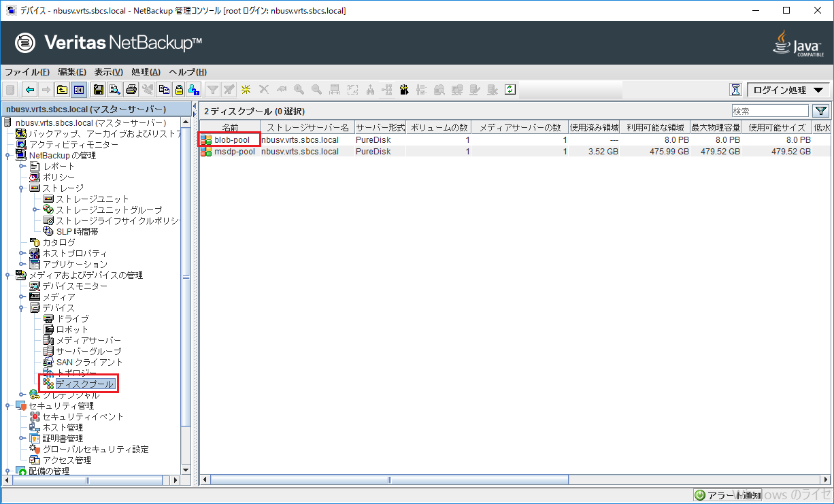This screenshot has width=834, height=504.
Task: Click the padlock toolbar icon
Action: (179, 90)
